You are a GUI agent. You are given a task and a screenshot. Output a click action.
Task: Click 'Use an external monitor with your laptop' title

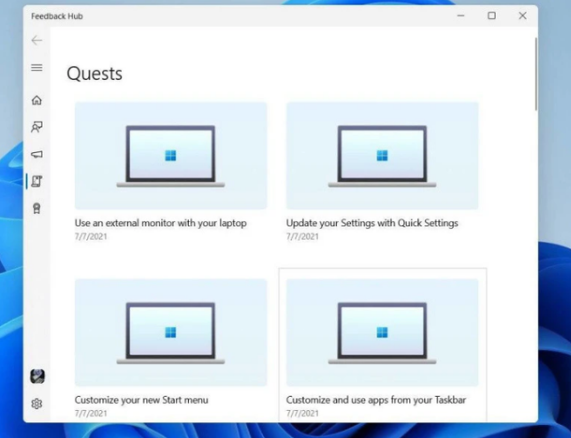pos(161,223)
